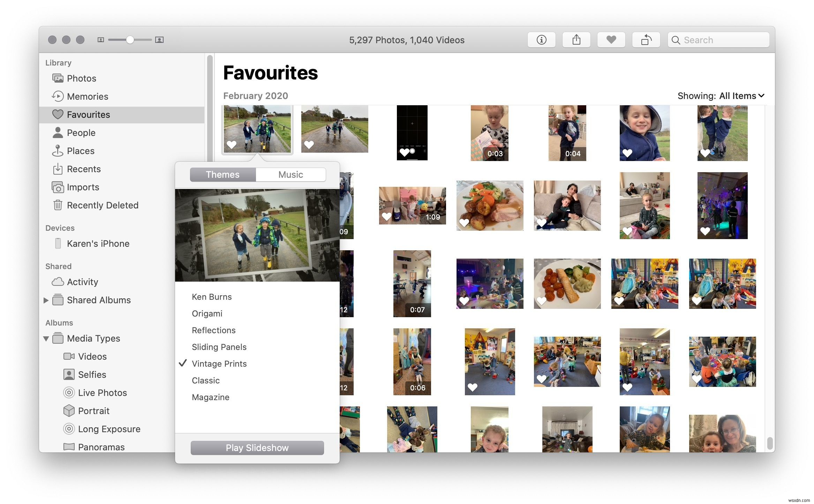
Task: Enable the Classic slideshow theme
Action: point(205,380)
